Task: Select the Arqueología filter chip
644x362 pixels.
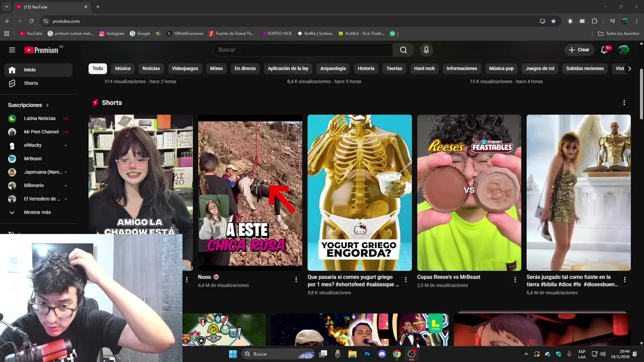Action: tap(333, 68)
